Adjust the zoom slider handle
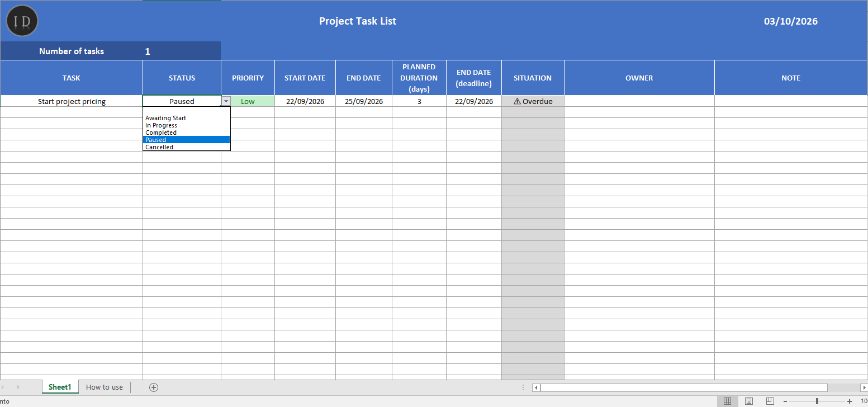The width and height of the screenshot is (868, 407). (817, 401)
